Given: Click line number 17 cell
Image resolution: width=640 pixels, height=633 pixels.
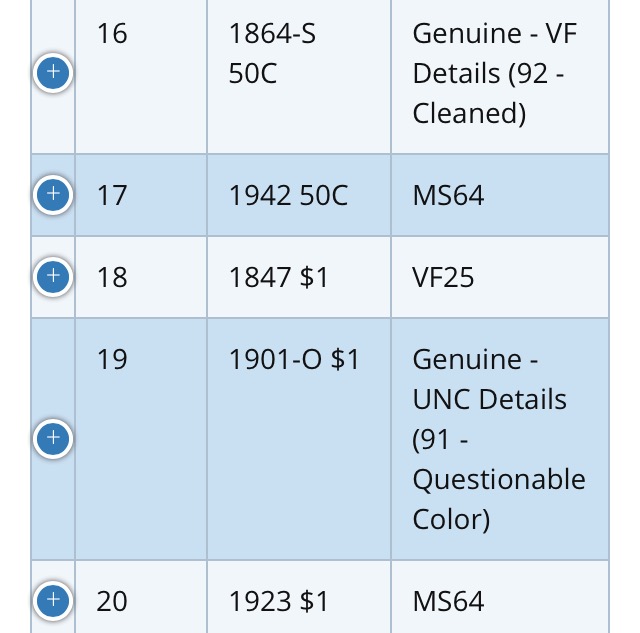Looking at the screenshot, I should click(141, 195).
